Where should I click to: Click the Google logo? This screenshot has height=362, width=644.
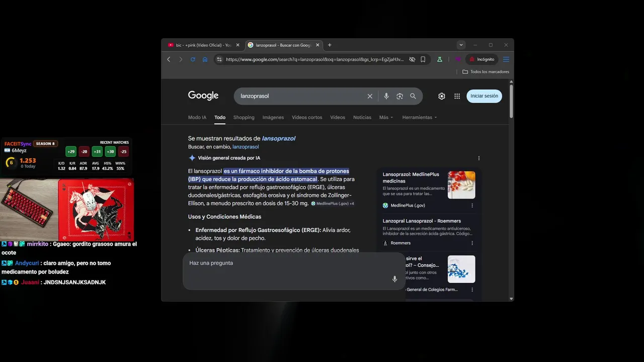(x=203, y=96)
